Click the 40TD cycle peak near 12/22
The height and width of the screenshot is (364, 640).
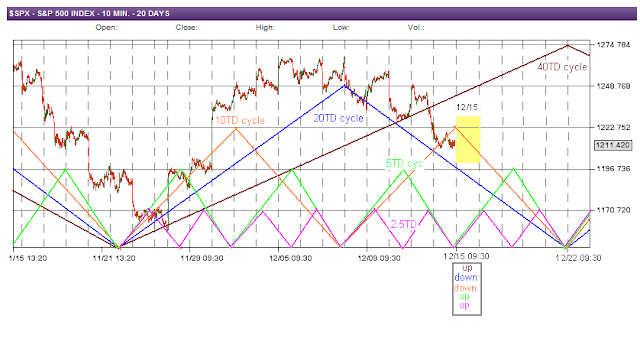click(x=567, y=46)
